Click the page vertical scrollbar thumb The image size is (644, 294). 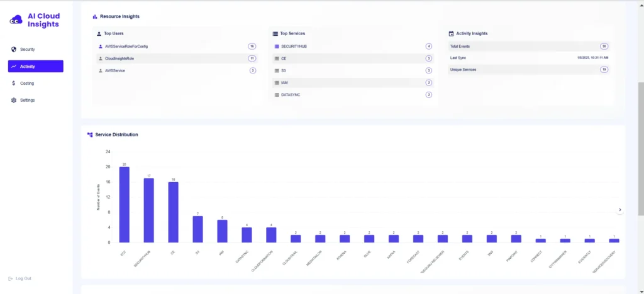(641, 149)
